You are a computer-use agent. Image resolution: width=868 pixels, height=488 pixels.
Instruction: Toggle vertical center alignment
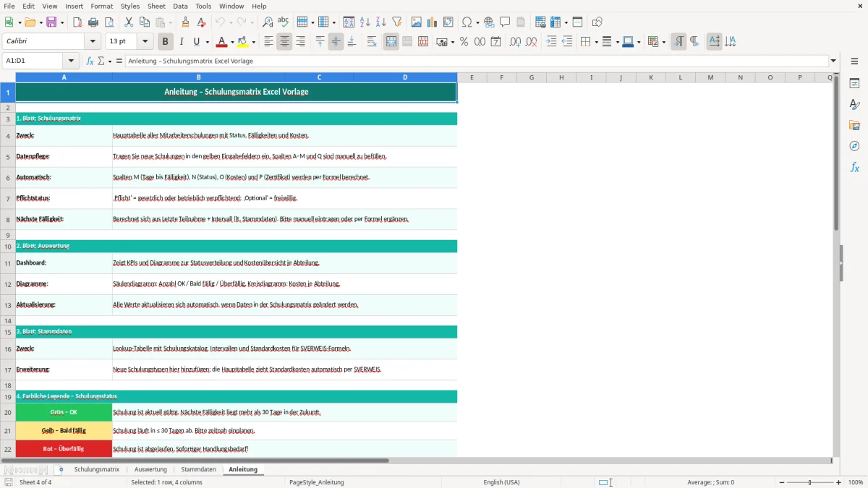tap(336, 42)
